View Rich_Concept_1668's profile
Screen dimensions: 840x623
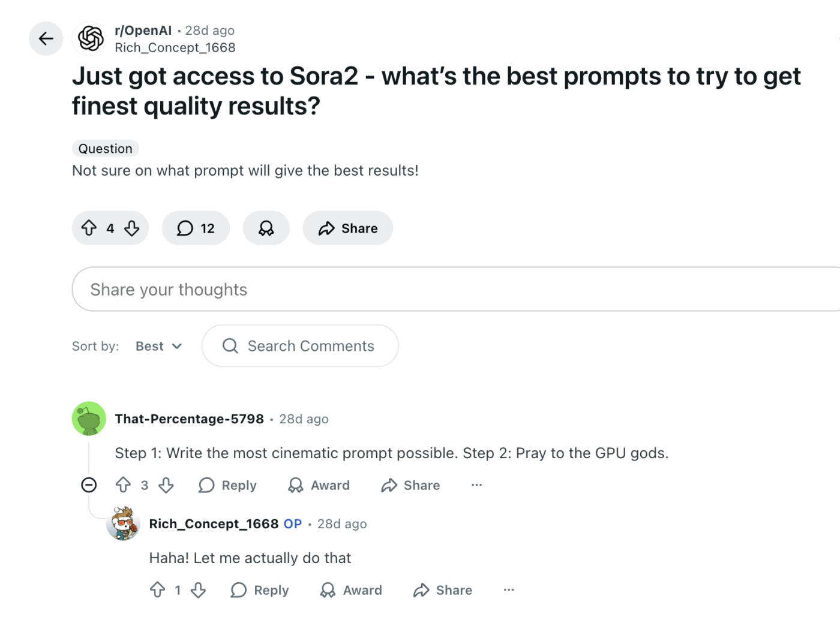point(175,47)
